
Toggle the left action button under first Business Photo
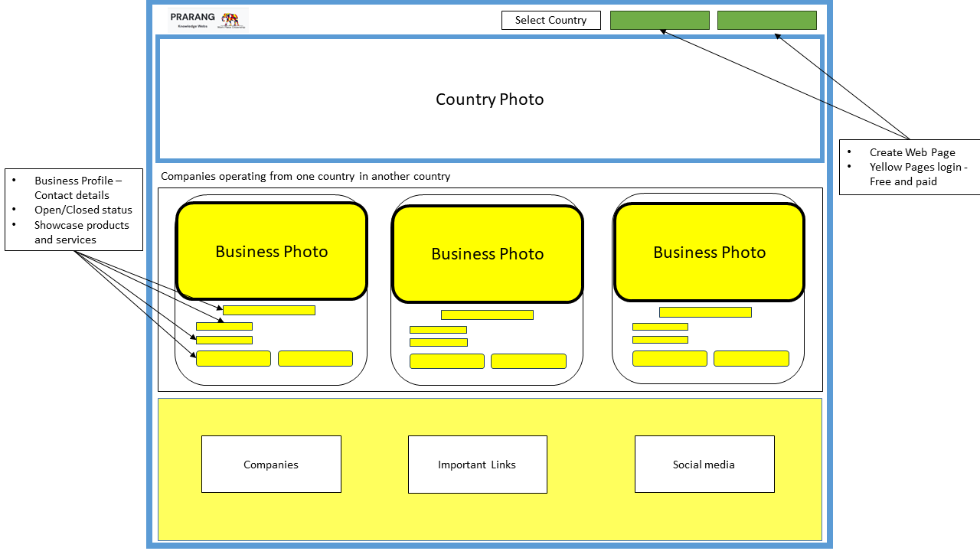tap(234, 357)
